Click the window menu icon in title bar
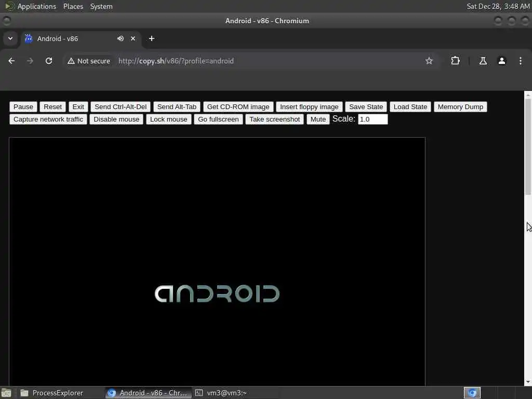The height and width of the screenshot is (399, 532). 6,21
